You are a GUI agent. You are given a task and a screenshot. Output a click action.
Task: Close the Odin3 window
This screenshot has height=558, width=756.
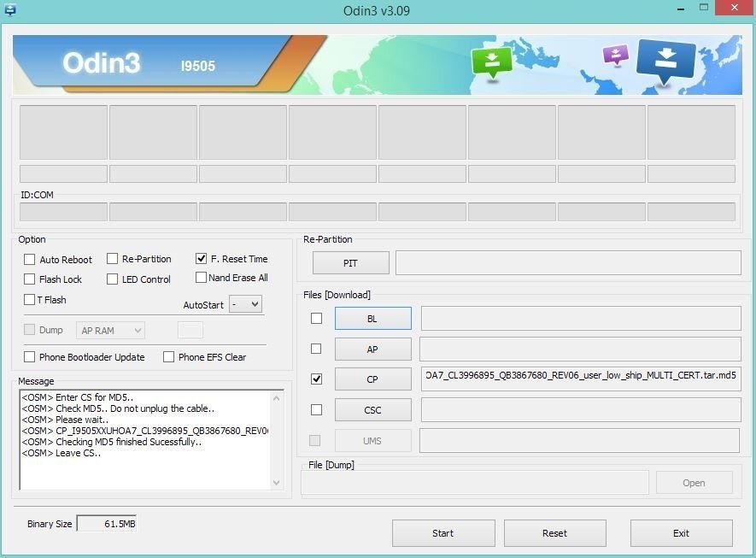click(735, 8)
